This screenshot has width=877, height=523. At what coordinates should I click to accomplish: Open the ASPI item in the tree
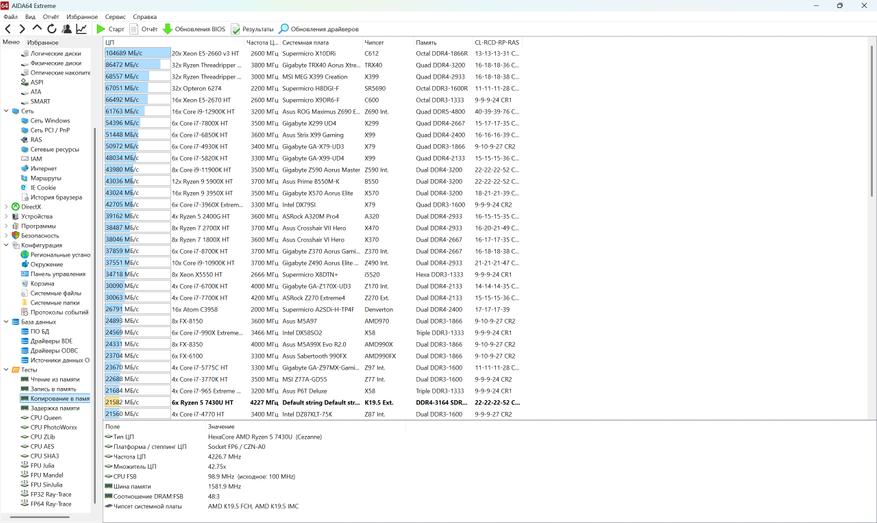click(32, 82)
